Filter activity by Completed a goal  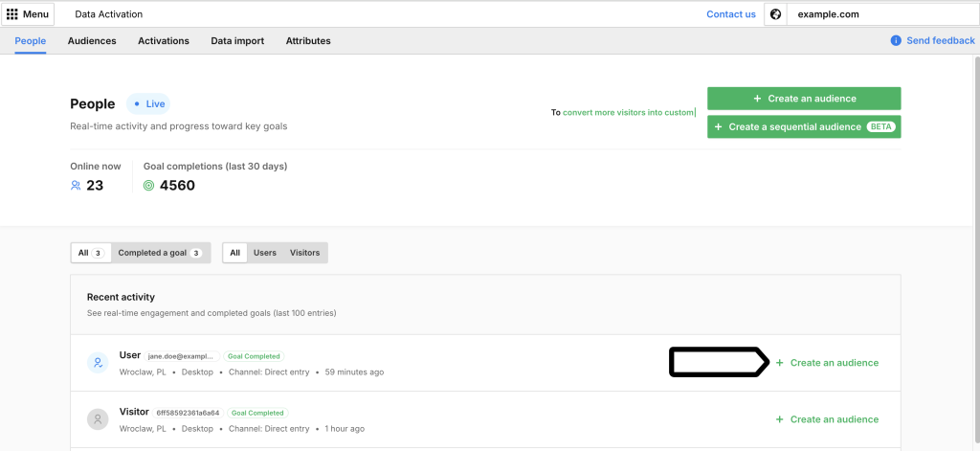coord(158,253)
